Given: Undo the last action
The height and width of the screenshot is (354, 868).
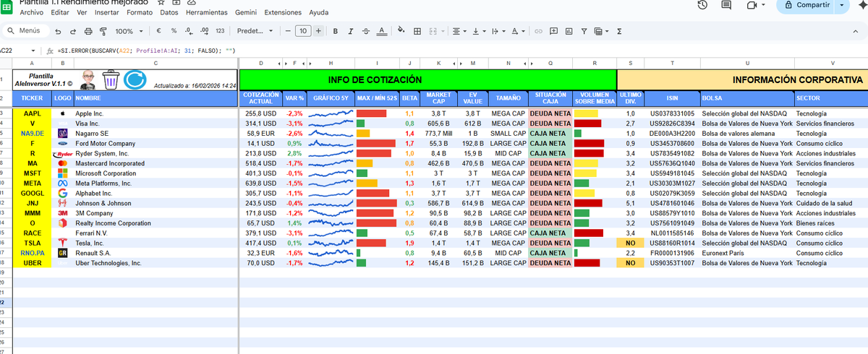Looking at the screenshot, I should [x=58, y=31].
